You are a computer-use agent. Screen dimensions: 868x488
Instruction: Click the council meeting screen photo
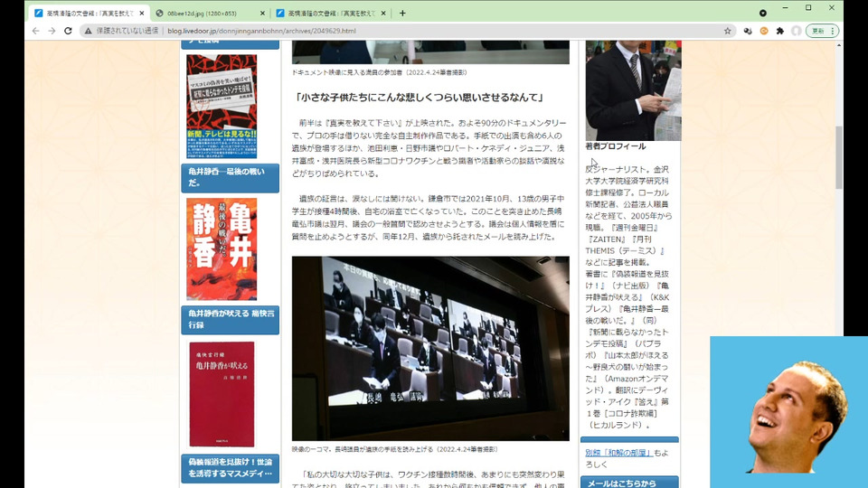point(430,349)
